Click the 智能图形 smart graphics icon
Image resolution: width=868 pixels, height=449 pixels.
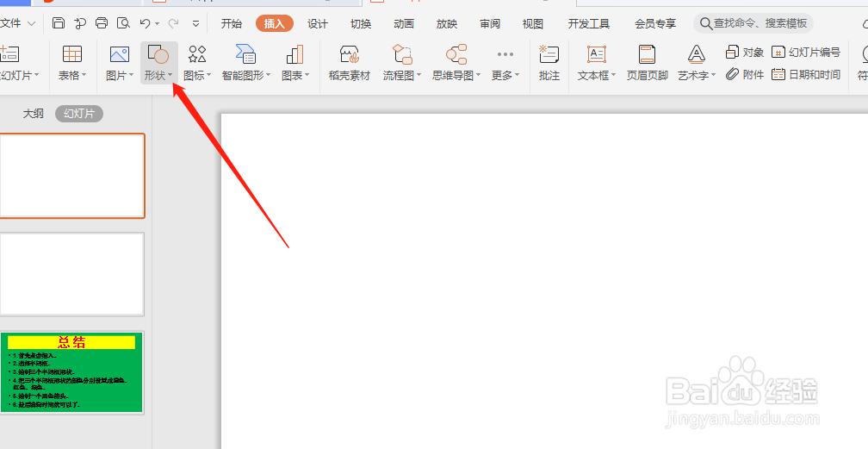pyautogui.click(x=245, y=54)
